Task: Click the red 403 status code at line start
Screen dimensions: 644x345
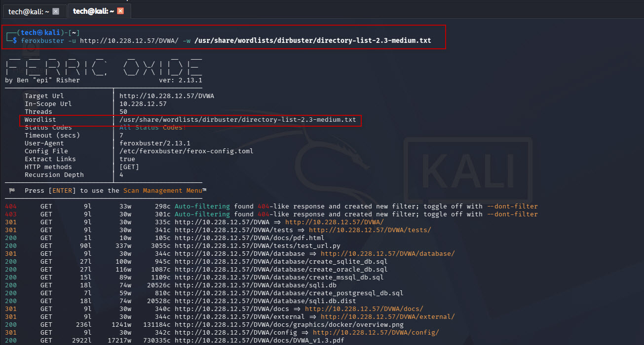Action: point(11,214)
